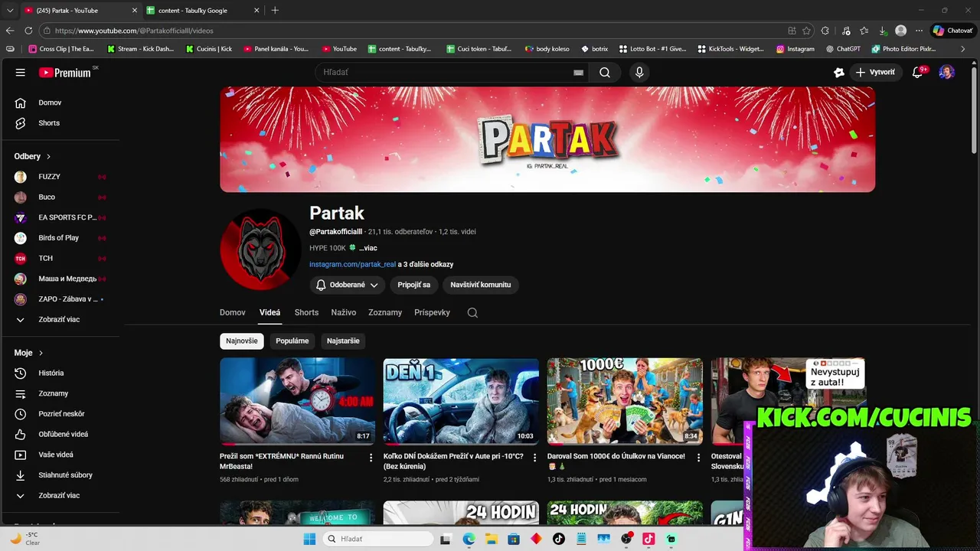
Task: Open the ChatGPT bookmark
Action: (843, 49)
